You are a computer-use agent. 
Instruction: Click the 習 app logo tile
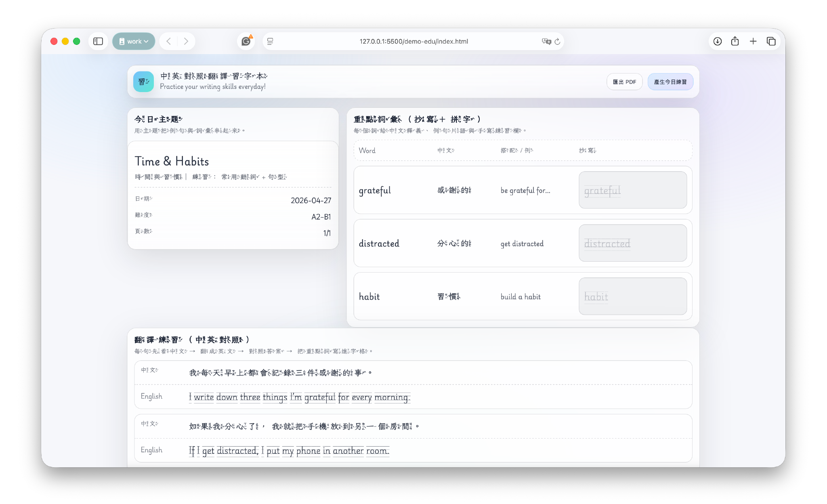pos(143,82)
